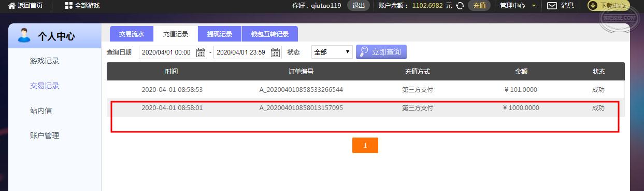Select the 充值记录 tab

(176, 34)
